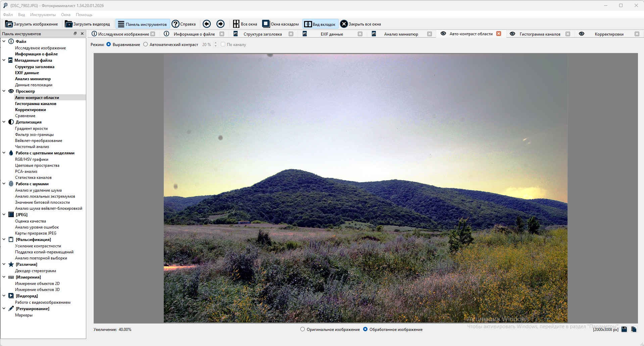Collapse the Работа с шумами tree group
This screenshot has height=346, width=644.
pyautogui.click(x=4, y=184)
